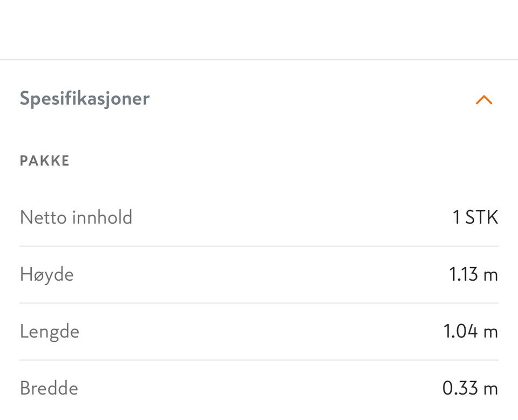Select the 1.13 height number
The width and height of the screenshot is (518, 420).
(464, 275)
